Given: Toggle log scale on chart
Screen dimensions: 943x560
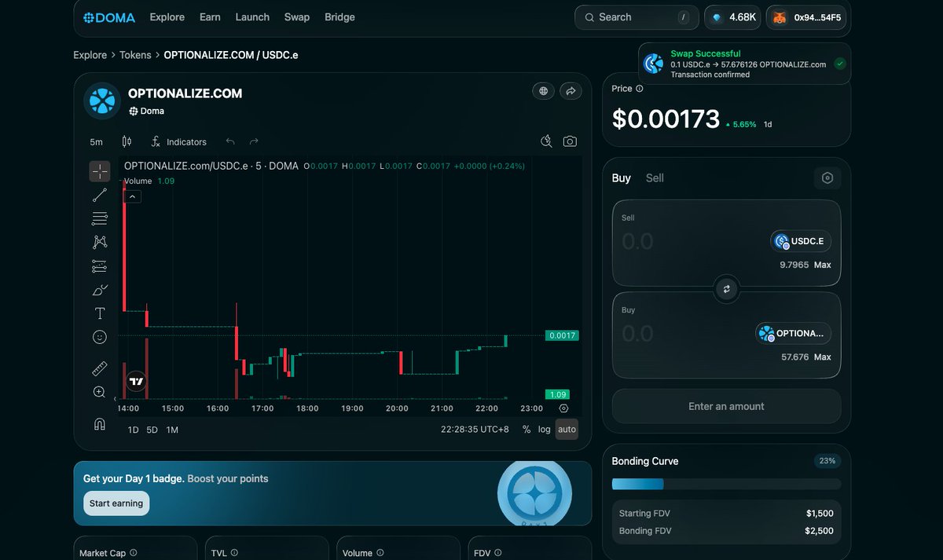Looking at the screenshot, I should click(x=545, y=430).
